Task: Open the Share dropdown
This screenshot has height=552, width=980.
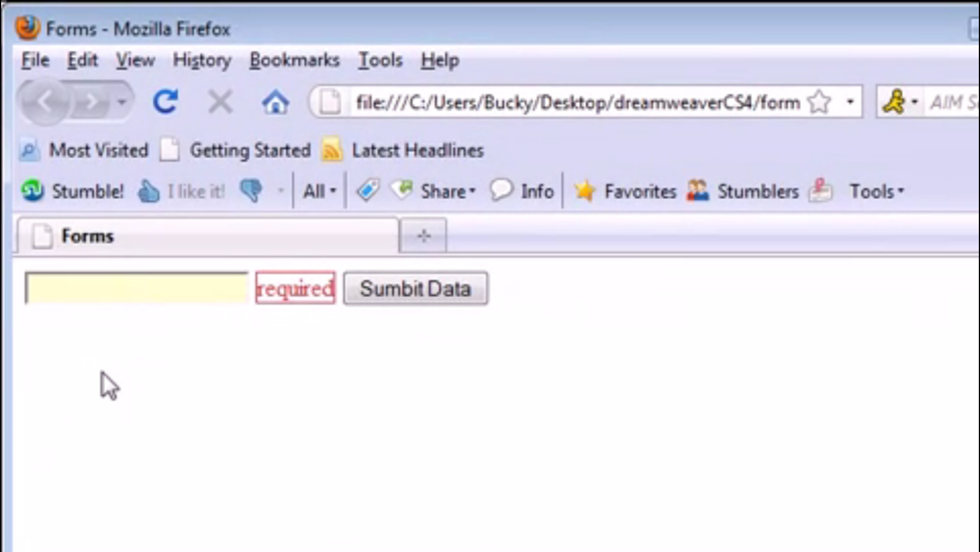Action: (x=433, y=190)
